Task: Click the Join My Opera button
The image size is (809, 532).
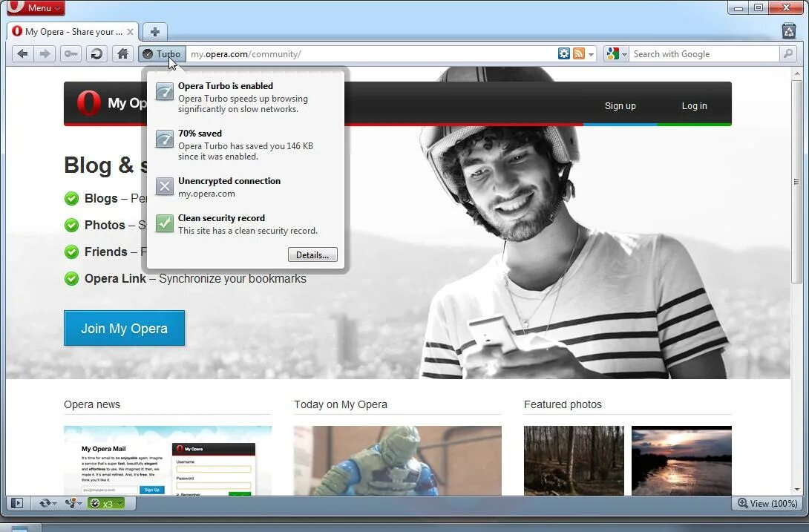Action: pos(125,328)
